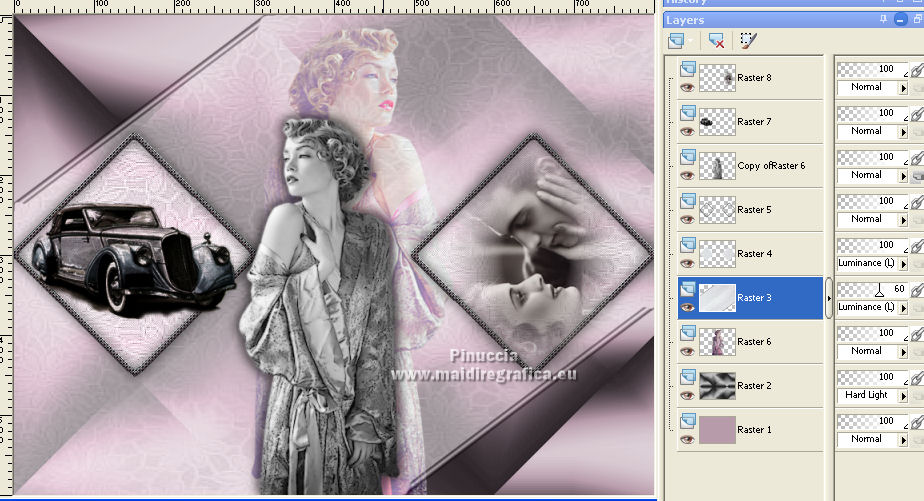Select the Copy ofRaster 6 layer name
This screenshot has height=501, width=924.
771,166
